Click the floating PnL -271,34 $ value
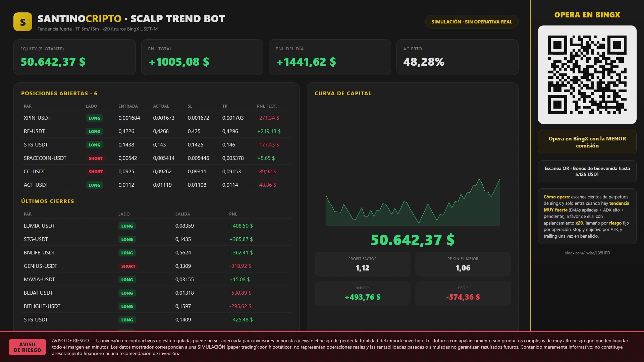 click(x=268, y=118)
